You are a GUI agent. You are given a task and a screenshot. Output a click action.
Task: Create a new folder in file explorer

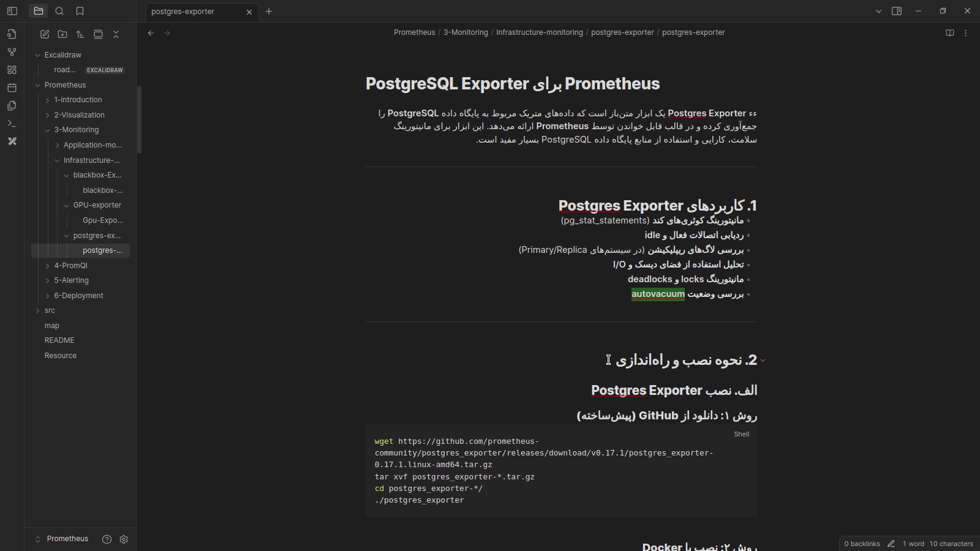[62, 34]
